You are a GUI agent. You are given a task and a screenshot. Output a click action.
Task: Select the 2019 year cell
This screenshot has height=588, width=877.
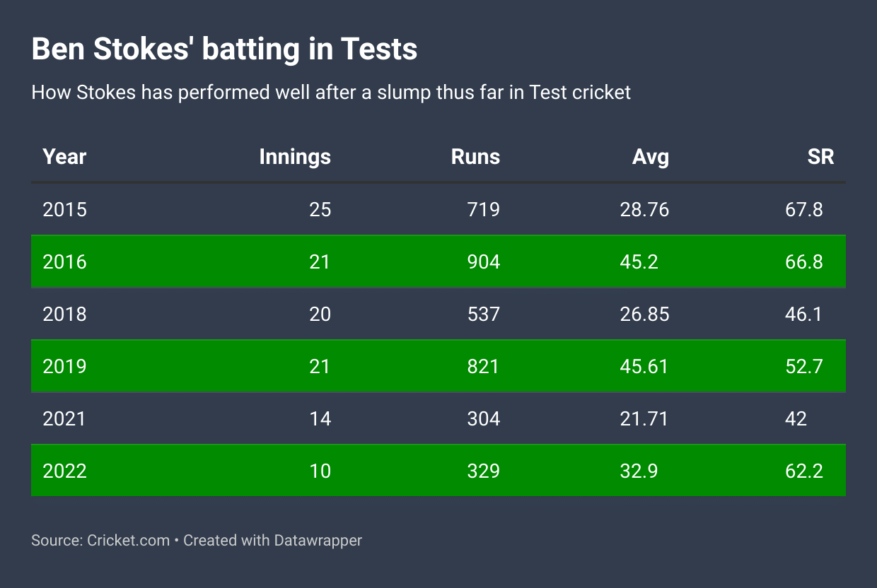pos(64,366)
